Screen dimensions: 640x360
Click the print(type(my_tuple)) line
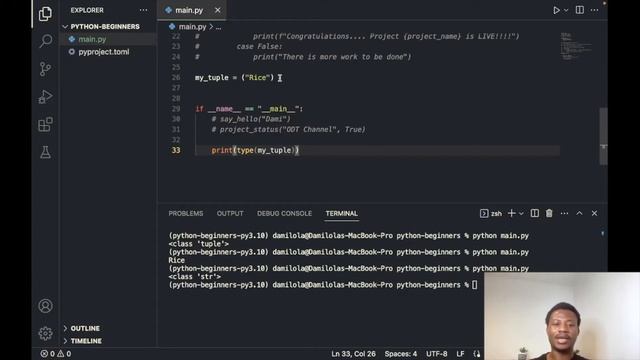(x=255, y=150)
